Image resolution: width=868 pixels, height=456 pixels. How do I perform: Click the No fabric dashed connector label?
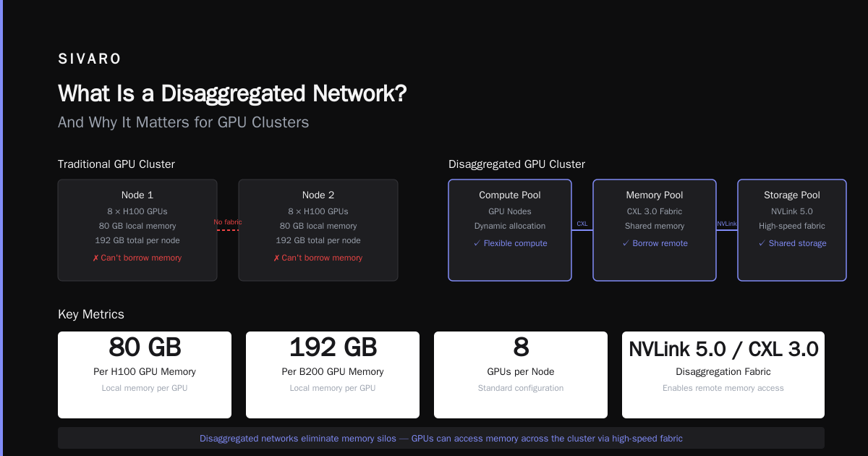tap(228, 222)
